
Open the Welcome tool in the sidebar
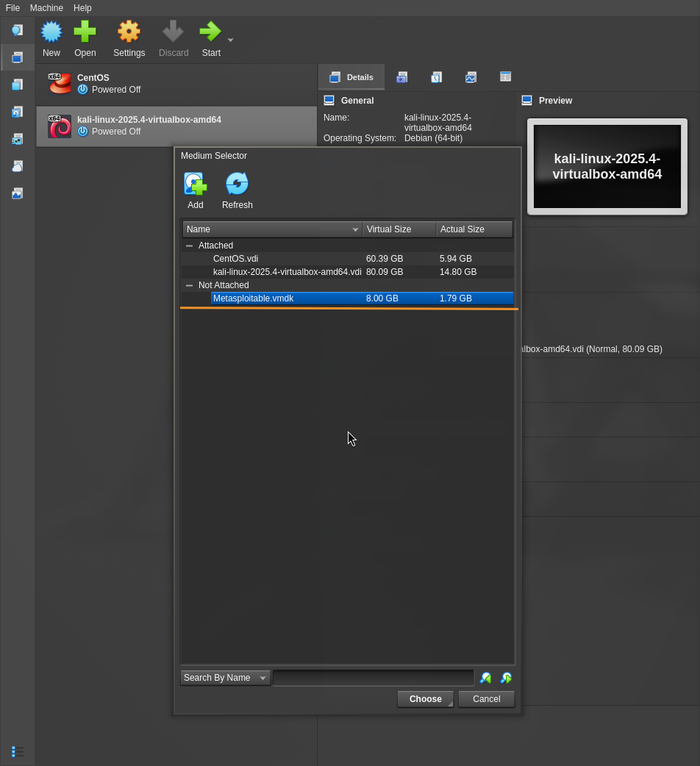click(17, 30)
